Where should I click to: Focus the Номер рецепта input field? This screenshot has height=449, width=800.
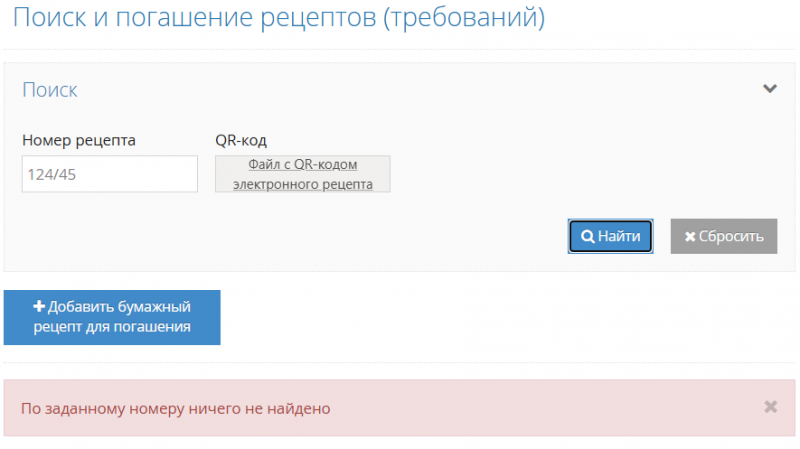click(110, 174)
